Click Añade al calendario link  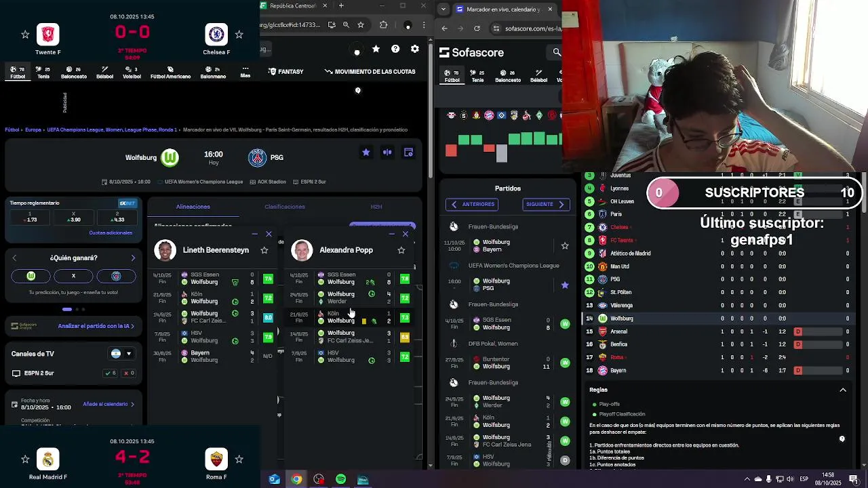coord(108,404)
